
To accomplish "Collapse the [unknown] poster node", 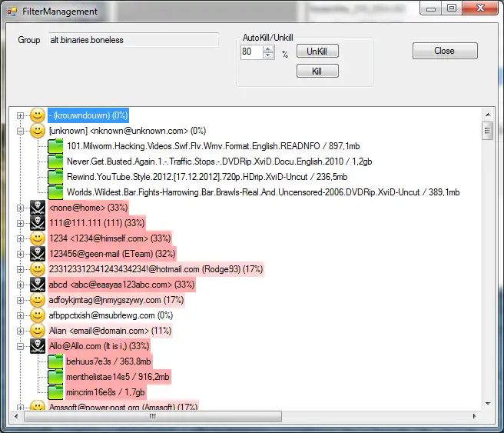I will point(20,131).
